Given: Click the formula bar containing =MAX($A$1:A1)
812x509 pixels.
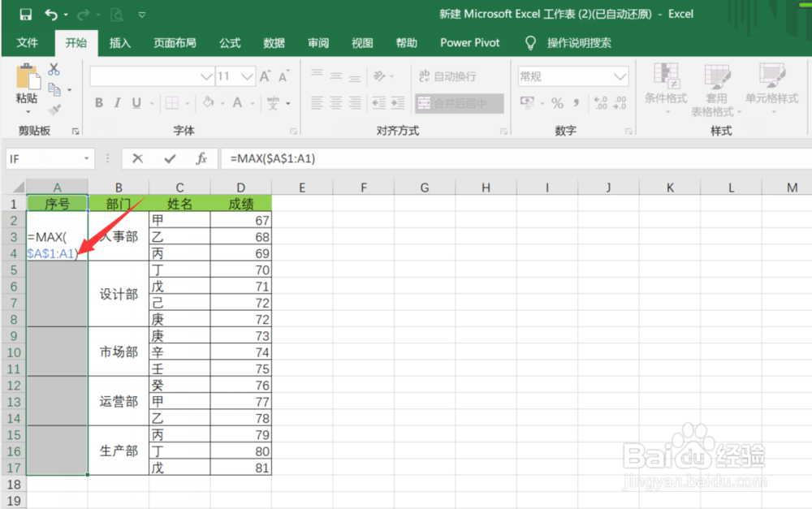Looking at the screenshot, I should [325, 158].
